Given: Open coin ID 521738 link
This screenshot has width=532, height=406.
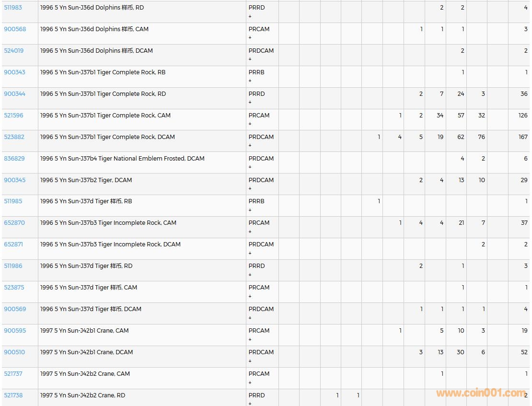Looking at the screenshot, I should (x=13, y=395).
